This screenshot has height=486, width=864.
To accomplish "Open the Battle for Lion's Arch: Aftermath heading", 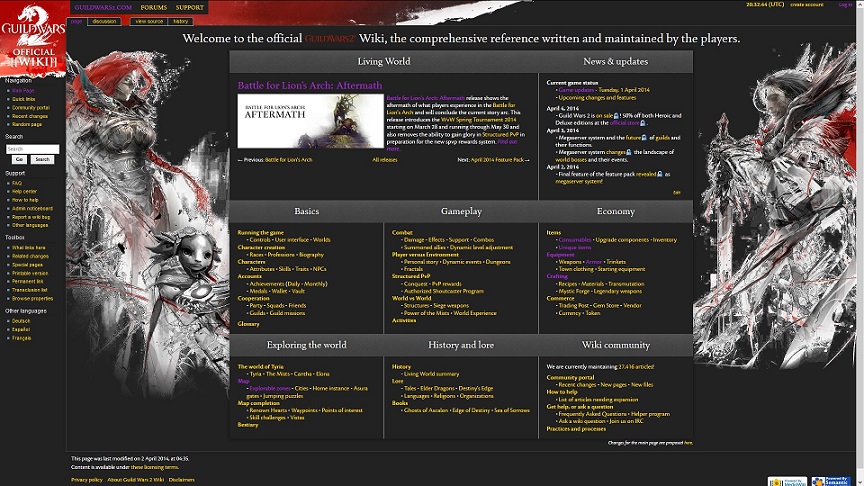I will (x=310, y=85).
